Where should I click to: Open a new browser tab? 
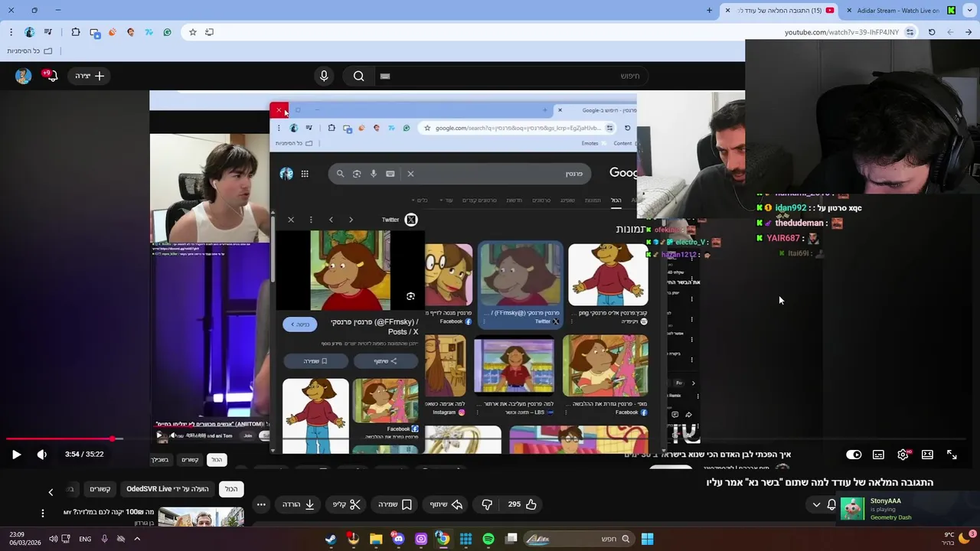[709, 11]
